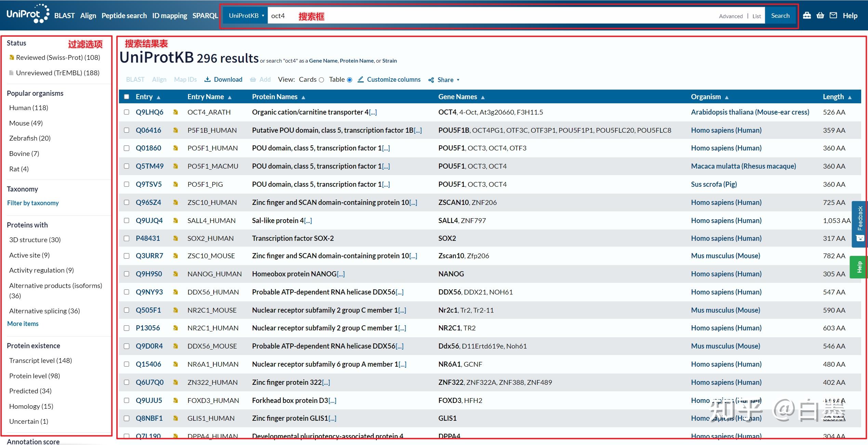Select the Cards view radio button
The image size is (868, 445).
(x=321, y=80)
